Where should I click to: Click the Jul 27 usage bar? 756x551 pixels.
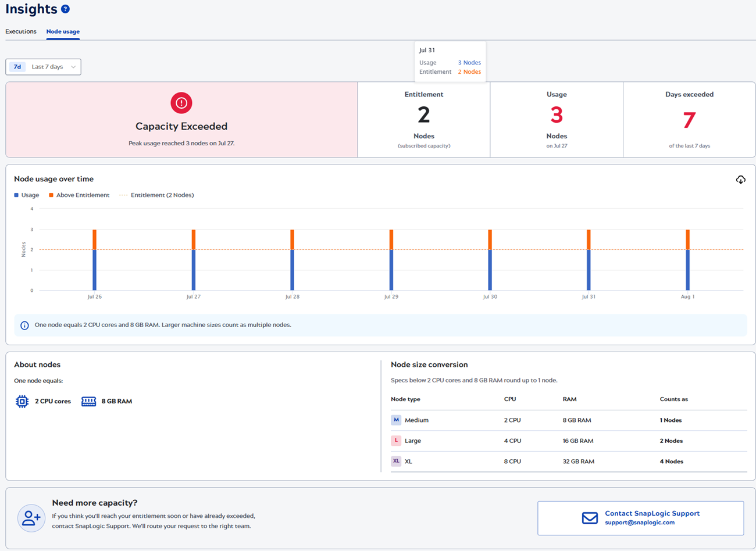[194, 260]
